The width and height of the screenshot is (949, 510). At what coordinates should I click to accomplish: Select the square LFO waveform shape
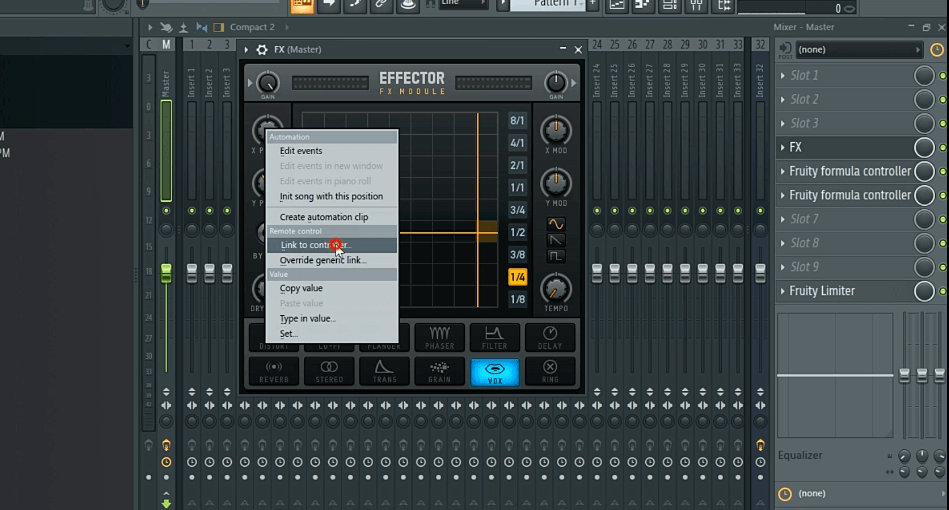pos(556,256)
